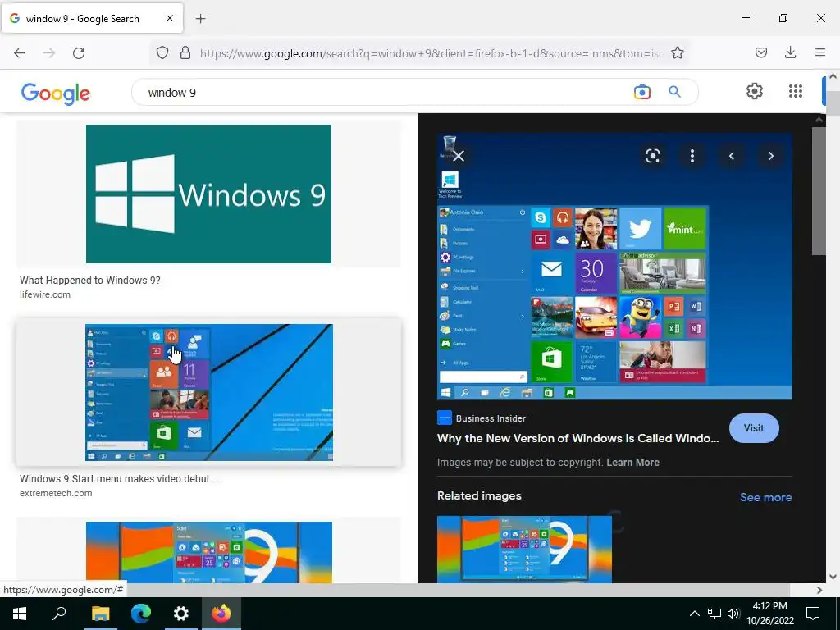Screen dimensions: 840x630
Task: Bookmark this page with the star icon
Action: click(x=677, y=53)
